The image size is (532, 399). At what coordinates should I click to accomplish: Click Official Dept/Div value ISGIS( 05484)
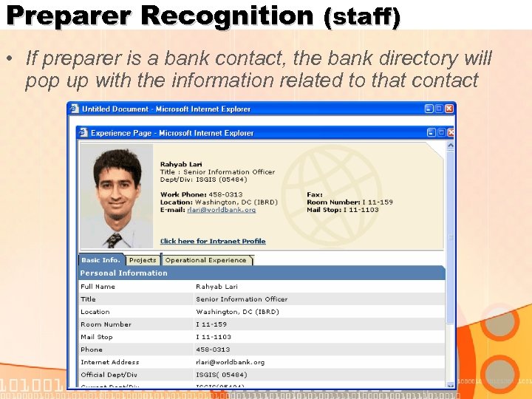tap(222, 375)
